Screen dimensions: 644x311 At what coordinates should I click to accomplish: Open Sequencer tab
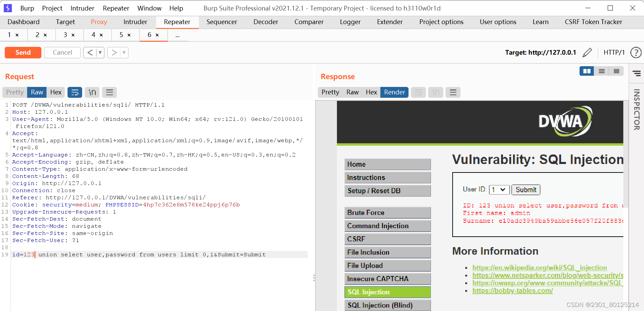click(222, 22)
